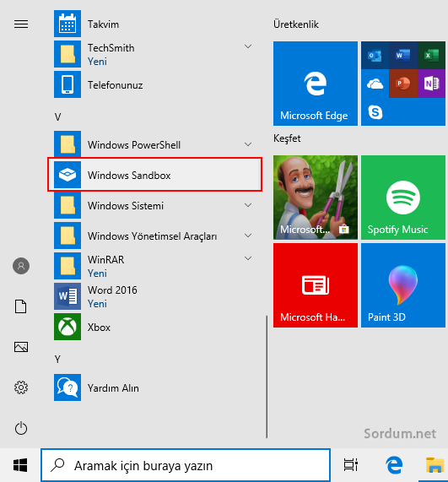Click the 'Üretkenlik' group header
Screen dimensions: 448x482
[296, 24]
